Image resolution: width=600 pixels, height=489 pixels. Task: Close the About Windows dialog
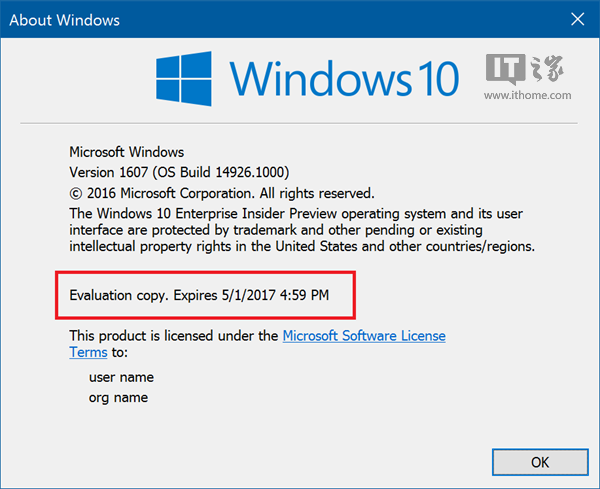(577, 17)
